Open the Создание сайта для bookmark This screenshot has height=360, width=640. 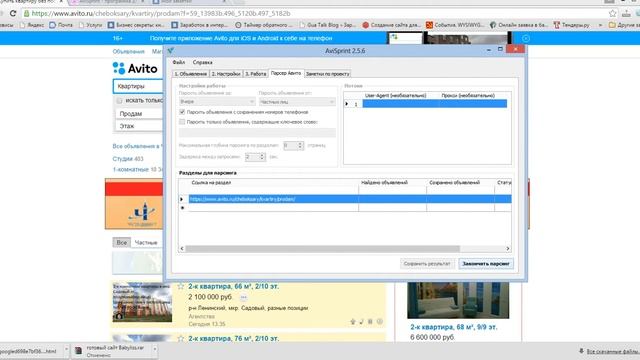(391, 25)
